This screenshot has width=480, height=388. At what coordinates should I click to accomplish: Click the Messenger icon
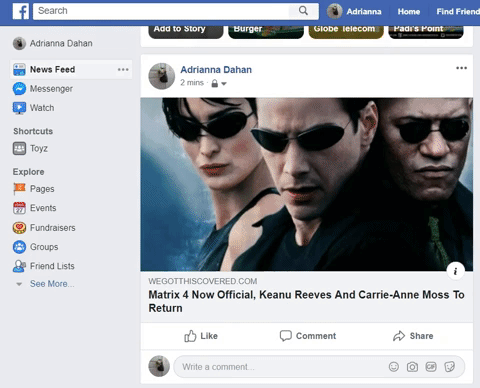(19, 89)
